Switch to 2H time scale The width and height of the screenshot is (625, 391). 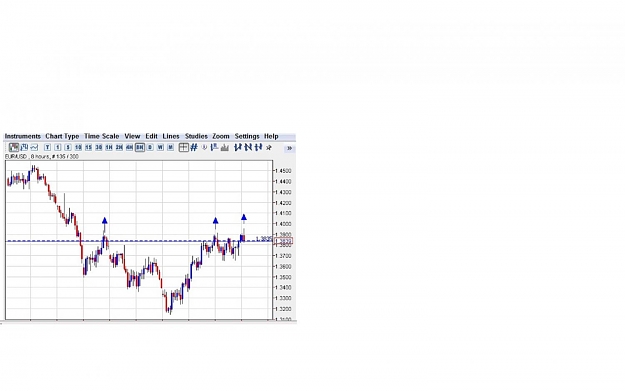(x=119, y=147)
